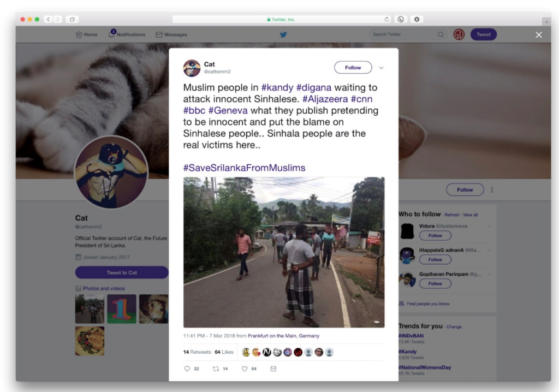Click the Tweet compose button
The width and height of the screenshot is (559, 392).
tap(484, 34)
